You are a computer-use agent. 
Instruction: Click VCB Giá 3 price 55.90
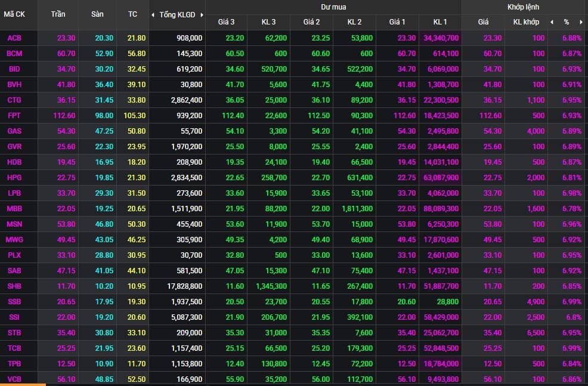click(235, 379)
